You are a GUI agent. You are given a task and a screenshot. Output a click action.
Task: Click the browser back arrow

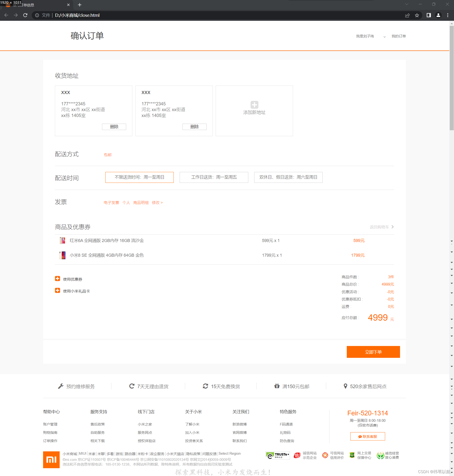click(x=6, y=15)
